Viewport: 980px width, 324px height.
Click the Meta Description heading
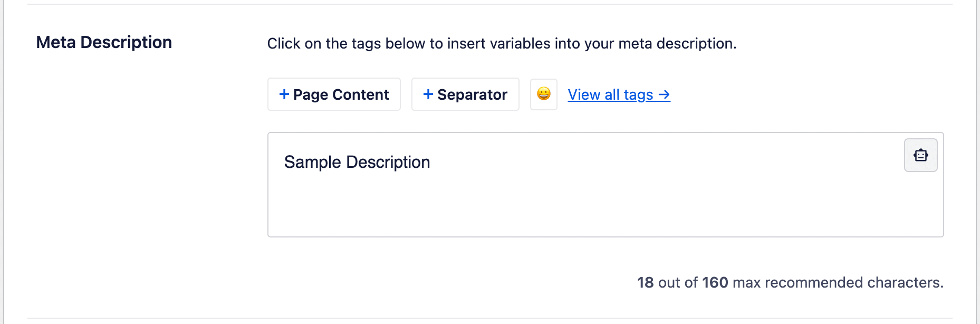coord(104,42)
